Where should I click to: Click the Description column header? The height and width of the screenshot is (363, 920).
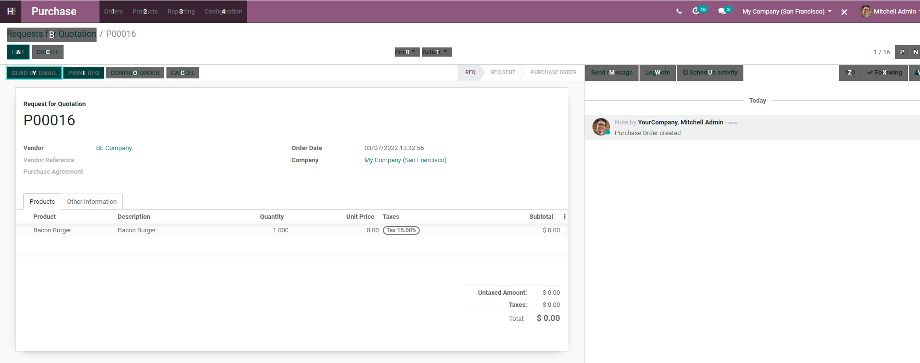134,217
